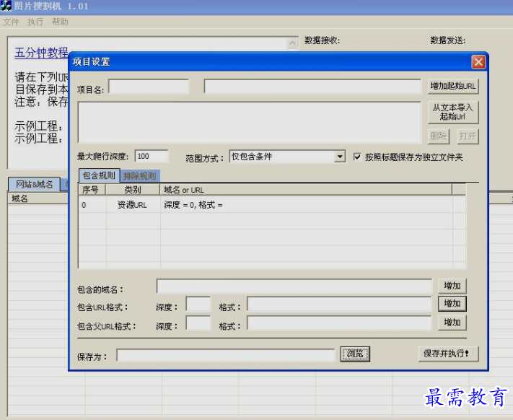Click 深度 field of 包含URL格式

(198, 304)
